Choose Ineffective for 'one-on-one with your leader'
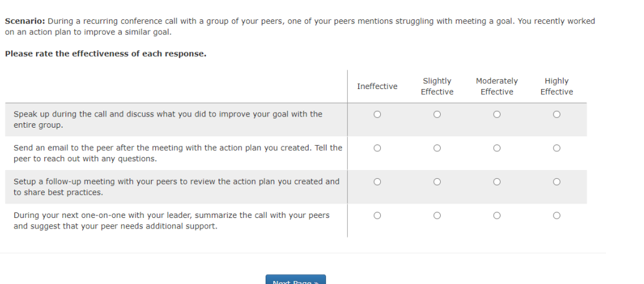Image resolution: width=644 pixels, height=284 pixels. [377, 215]
